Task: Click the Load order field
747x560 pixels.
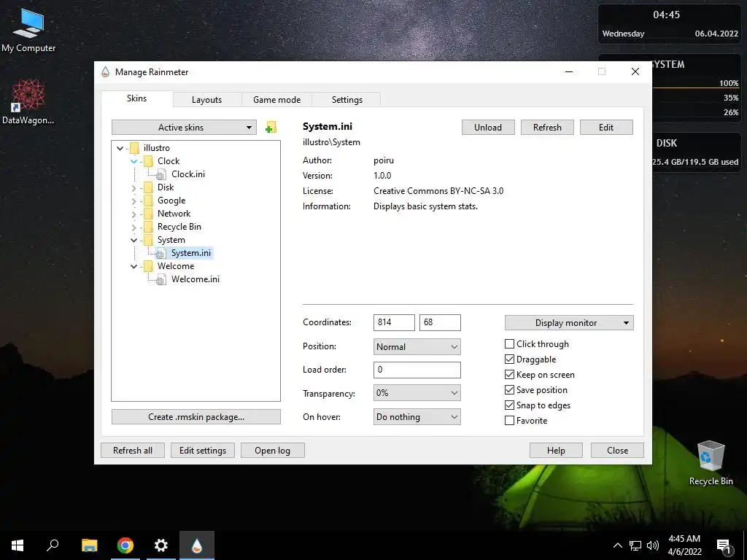Action: [417, 370]
